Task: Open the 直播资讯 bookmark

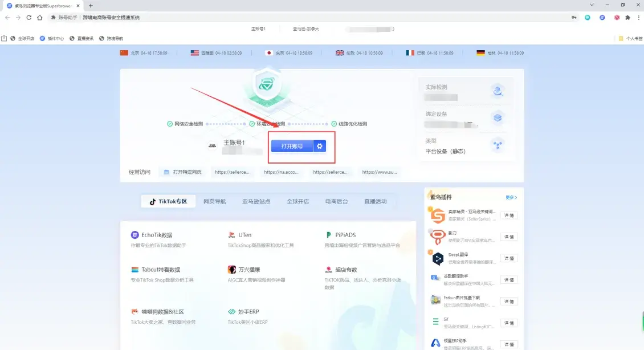Action: [81, 38]
